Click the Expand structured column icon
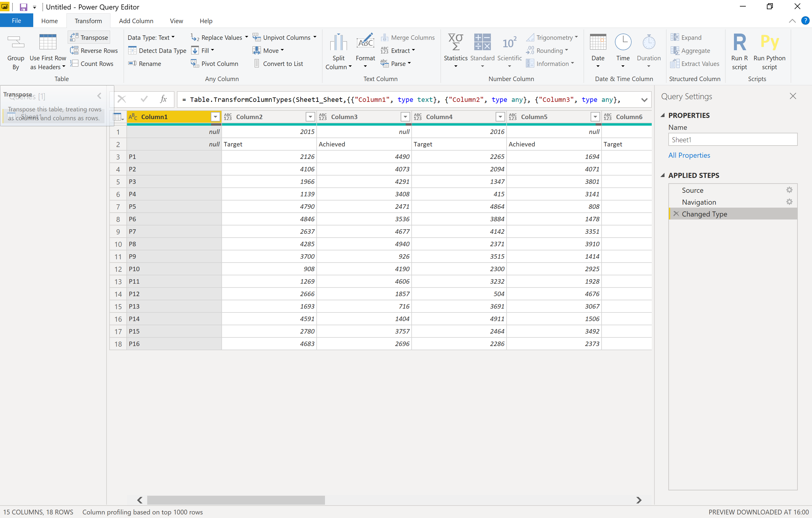812x518 pixels. tap(675, 37)
